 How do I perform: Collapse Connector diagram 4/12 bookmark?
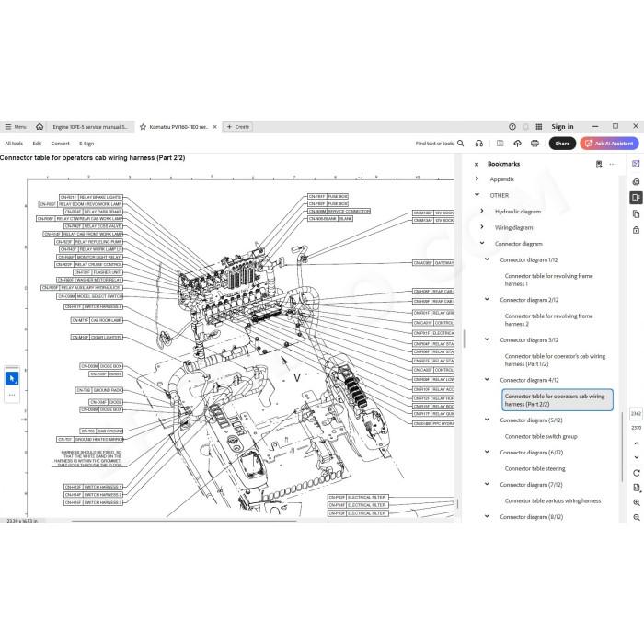(x=487, y=379)
